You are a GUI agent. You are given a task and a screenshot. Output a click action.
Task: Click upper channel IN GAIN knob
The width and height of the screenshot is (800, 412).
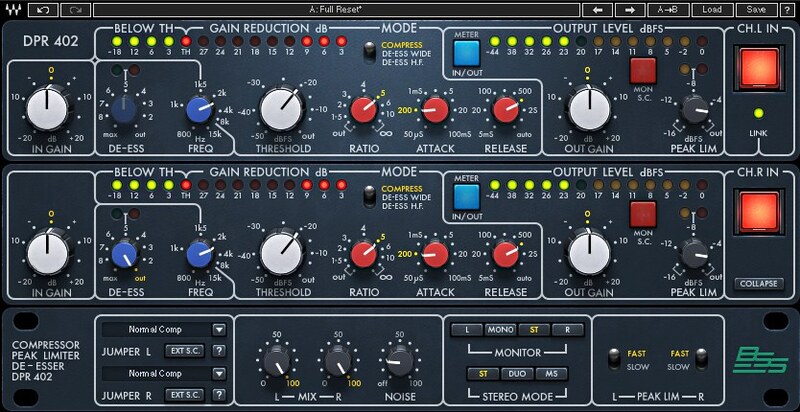click(x=47, y=109)
